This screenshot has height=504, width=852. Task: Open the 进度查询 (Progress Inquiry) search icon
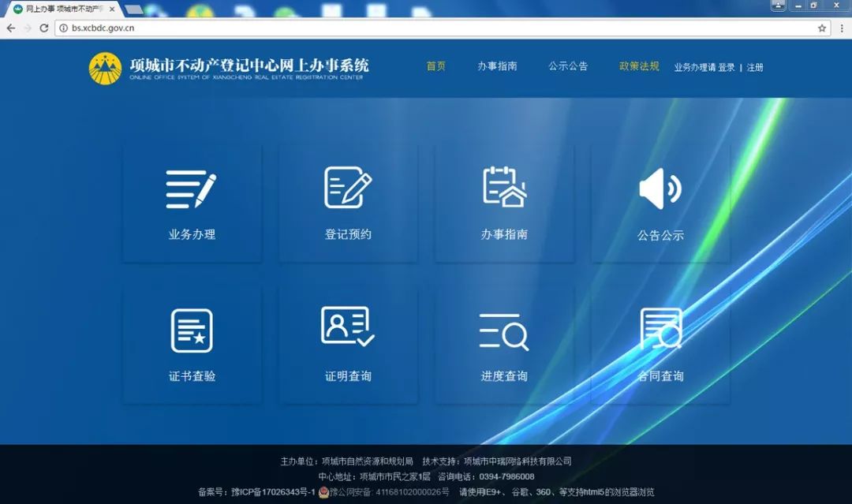tap(505, 331)
